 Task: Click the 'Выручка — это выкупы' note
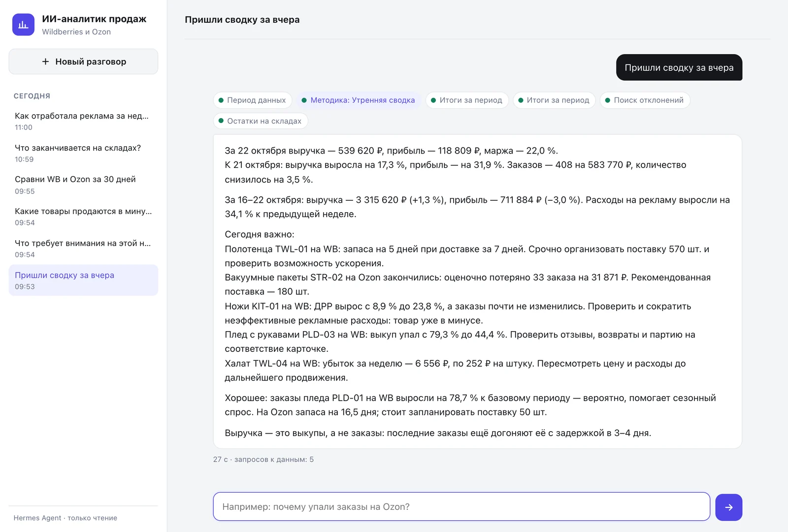438,433
